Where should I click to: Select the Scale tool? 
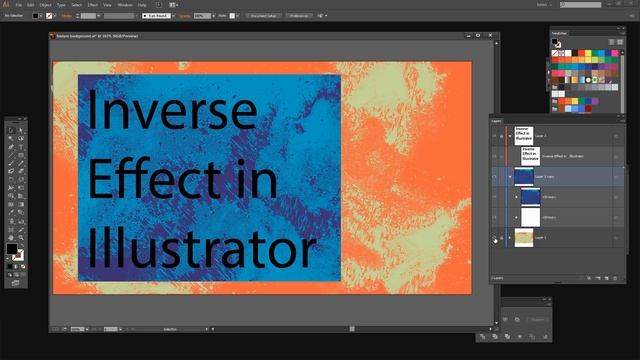[x=21, y=180]
